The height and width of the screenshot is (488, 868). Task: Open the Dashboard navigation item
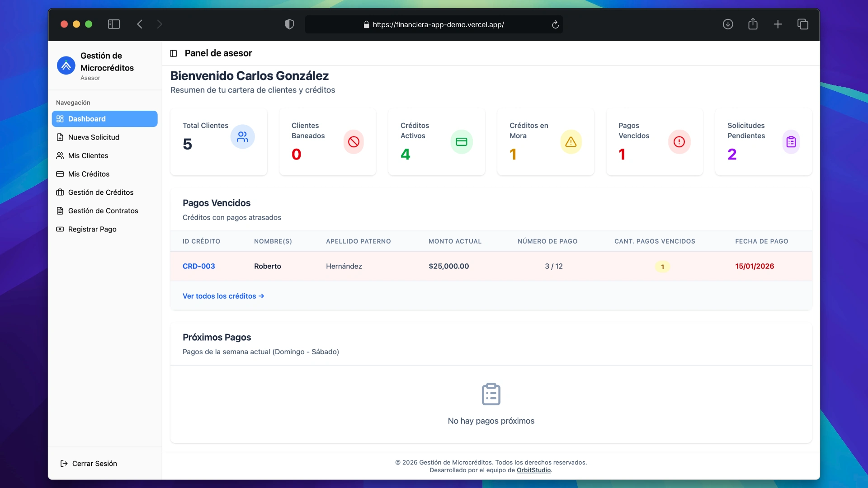[104, 119]
